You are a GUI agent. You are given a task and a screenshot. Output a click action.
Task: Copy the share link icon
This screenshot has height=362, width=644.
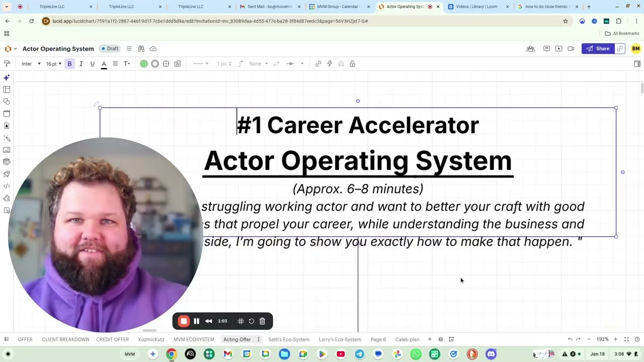pos(620,49)
